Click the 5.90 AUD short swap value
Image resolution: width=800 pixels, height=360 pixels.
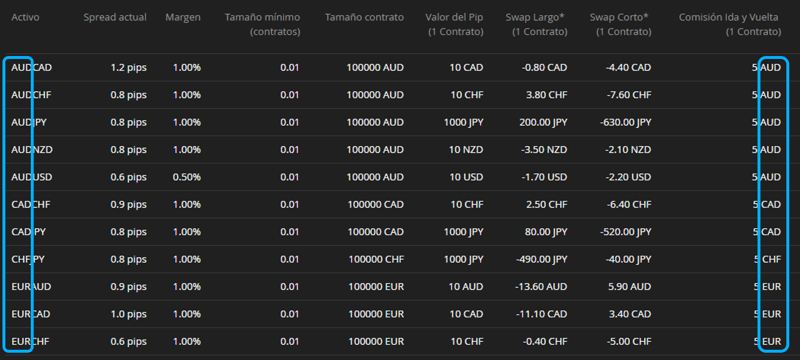click(630, 287)
